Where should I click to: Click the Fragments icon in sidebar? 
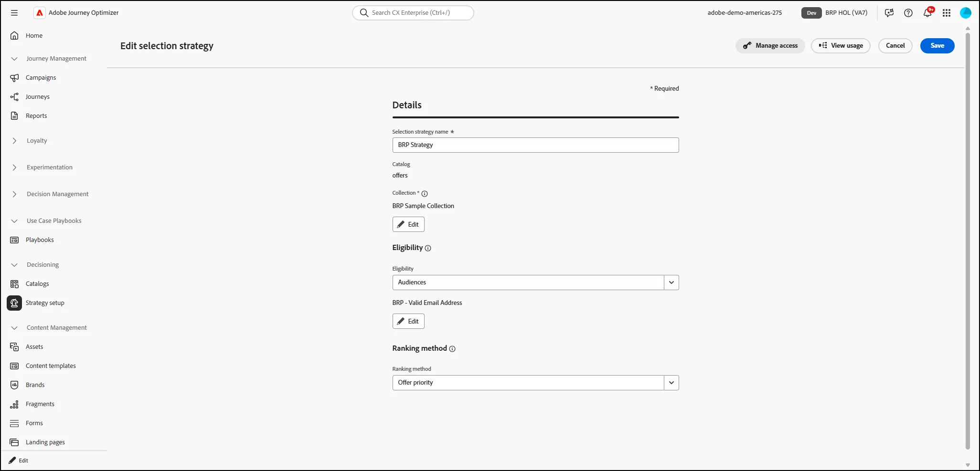pyautogui.click(x=14, y=404)
